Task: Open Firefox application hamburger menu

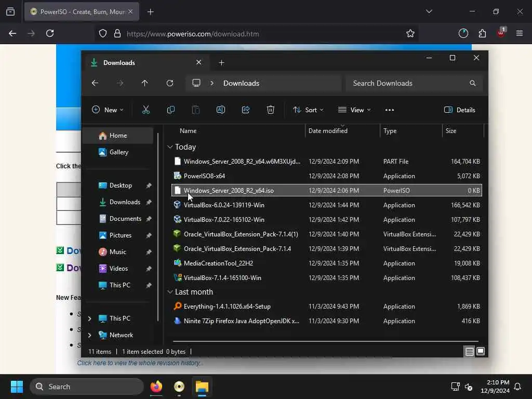Action: click(519, 33)
